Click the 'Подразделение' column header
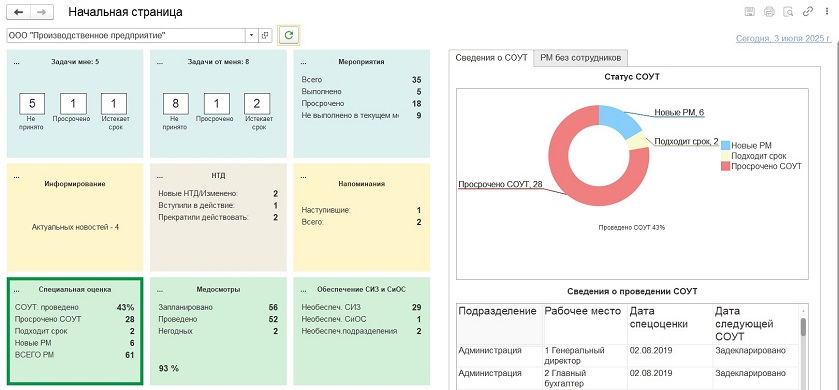The image size is (839, 390). (500, 324)
